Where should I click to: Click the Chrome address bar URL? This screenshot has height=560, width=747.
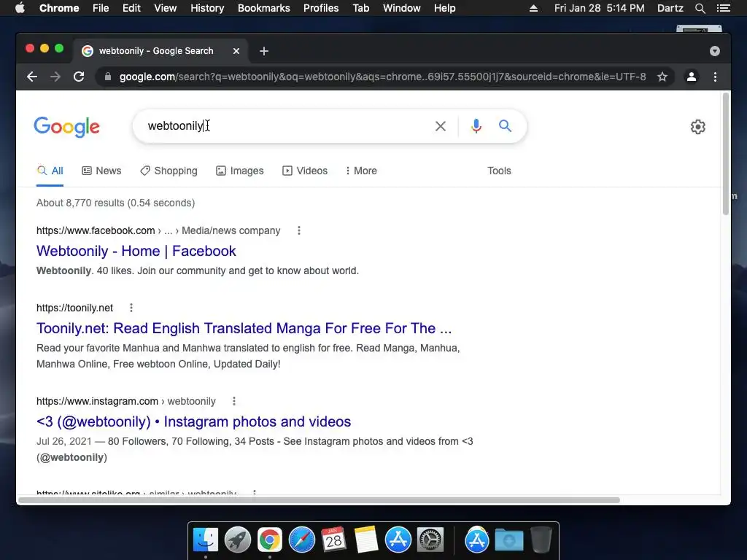coord(382,77)
